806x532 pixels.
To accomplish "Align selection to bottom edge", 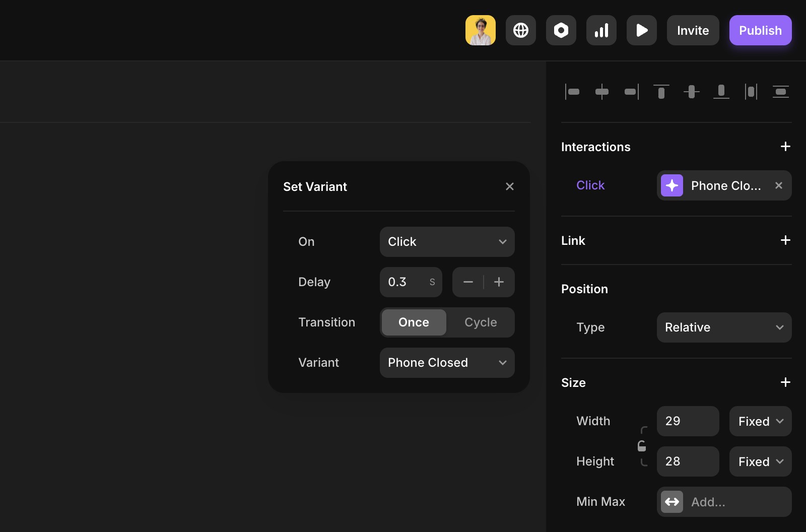I will (721, 92).
